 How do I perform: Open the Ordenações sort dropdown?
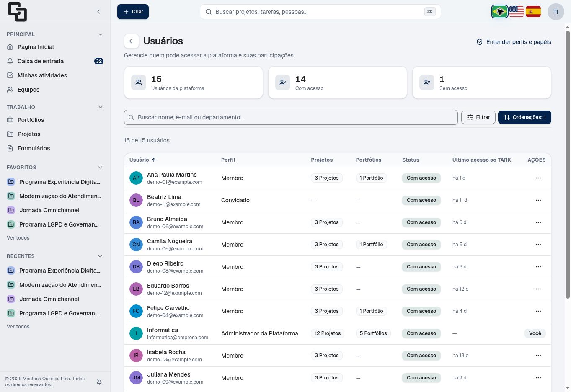[x=524, y=117]
